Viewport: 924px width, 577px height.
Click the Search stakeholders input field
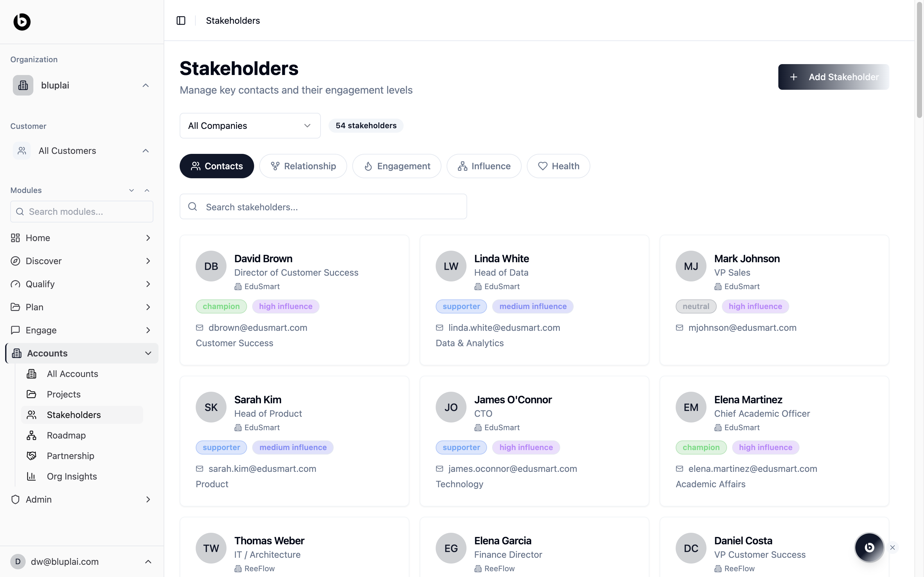click(323, 207)
